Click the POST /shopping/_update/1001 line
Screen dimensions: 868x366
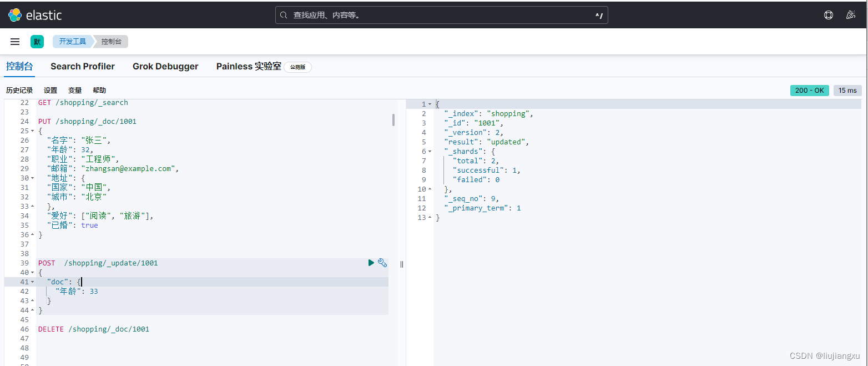tap(98, 263)
